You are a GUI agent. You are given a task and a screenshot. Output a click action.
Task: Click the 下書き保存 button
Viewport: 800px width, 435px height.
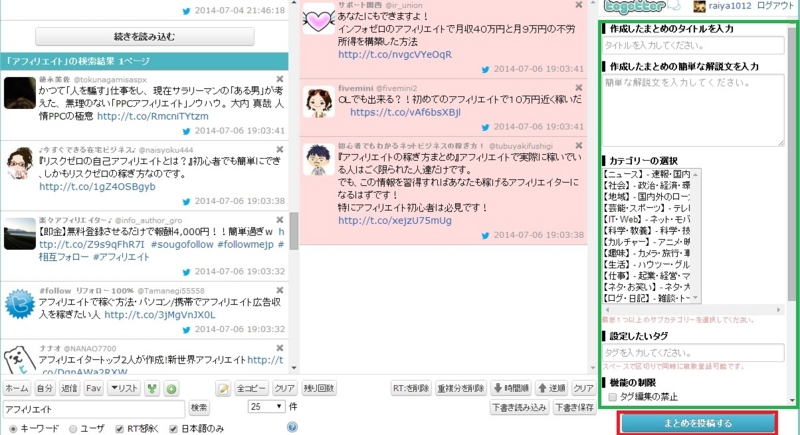click(x=574, y=407)
